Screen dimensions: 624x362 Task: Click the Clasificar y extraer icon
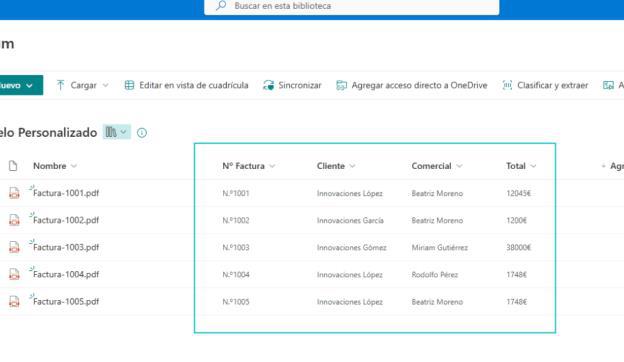point(507,85)
